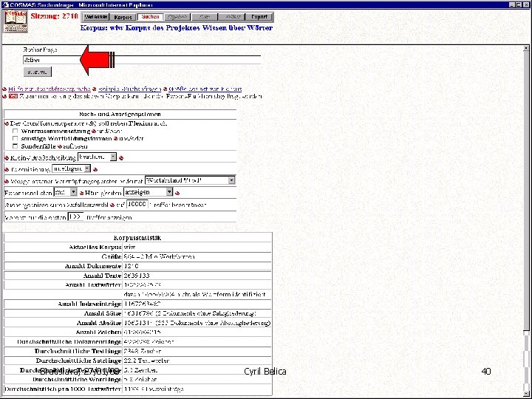Click help icon before Hilfe zur Suchanfragesprache
Screen dimensions: 532x399
coord(4,89)
